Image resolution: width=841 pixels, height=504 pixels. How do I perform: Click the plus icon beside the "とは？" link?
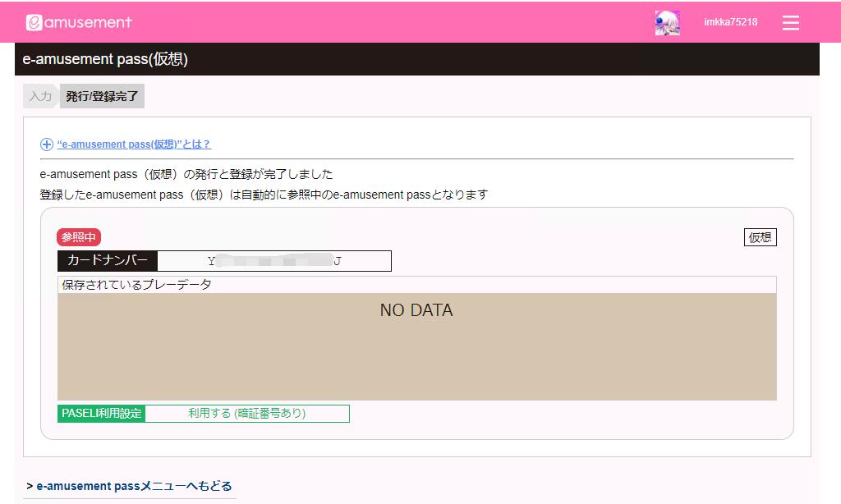coord(47,144)
